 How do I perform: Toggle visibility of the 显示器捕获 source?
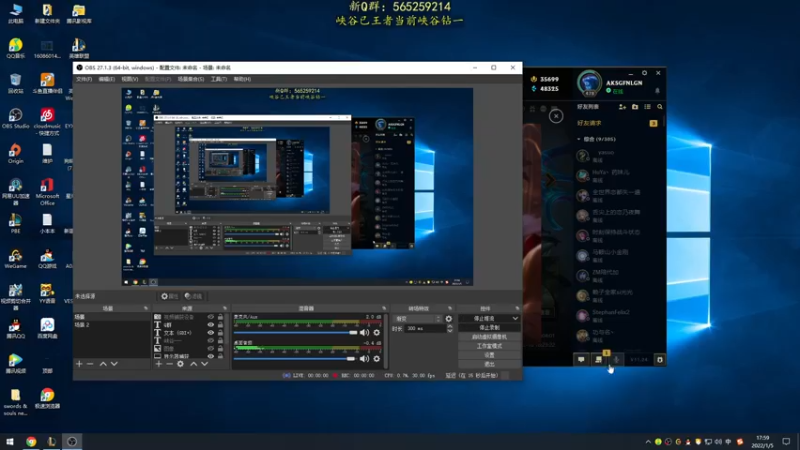point(211,356)
